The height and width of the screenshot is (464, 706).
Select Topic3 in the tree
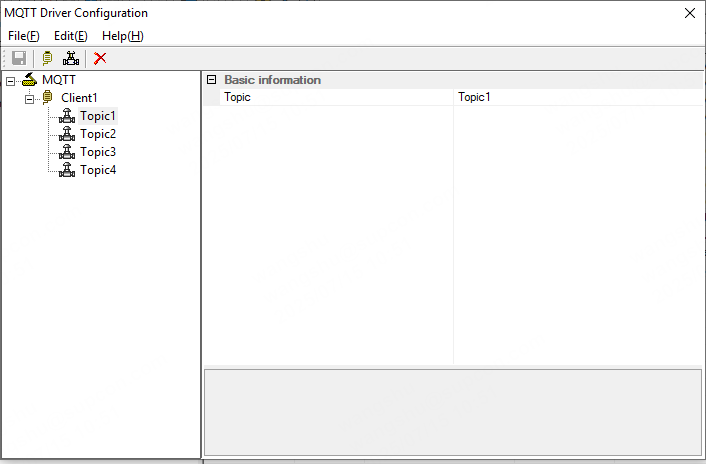tap(98, 152)
